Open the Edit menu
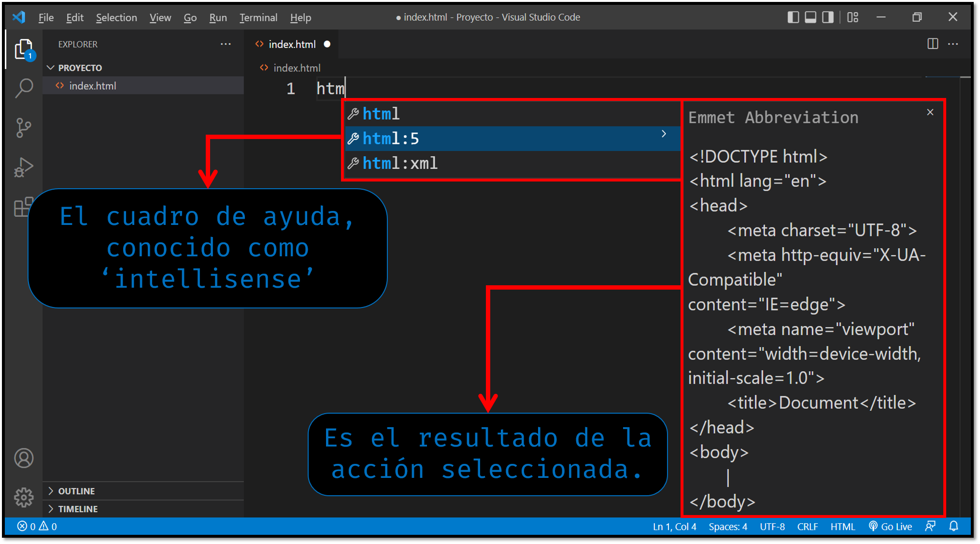 coord(75,17)
